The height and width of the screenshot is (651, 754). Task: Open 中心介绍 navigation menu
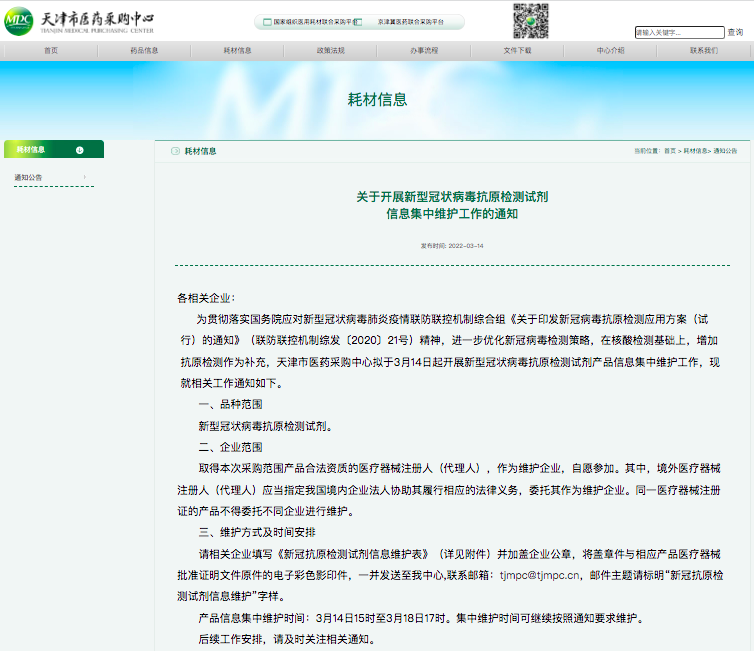pos(610,50)
